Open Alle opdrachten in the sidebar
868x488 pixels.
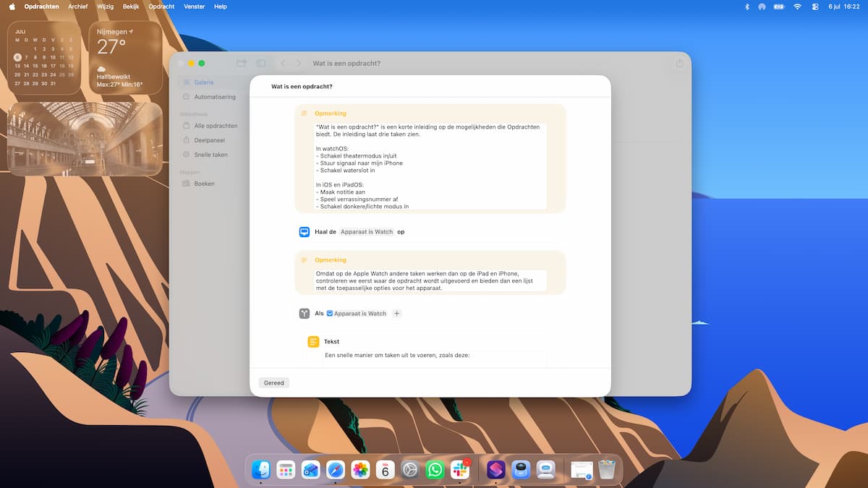(x=210, y=126)
